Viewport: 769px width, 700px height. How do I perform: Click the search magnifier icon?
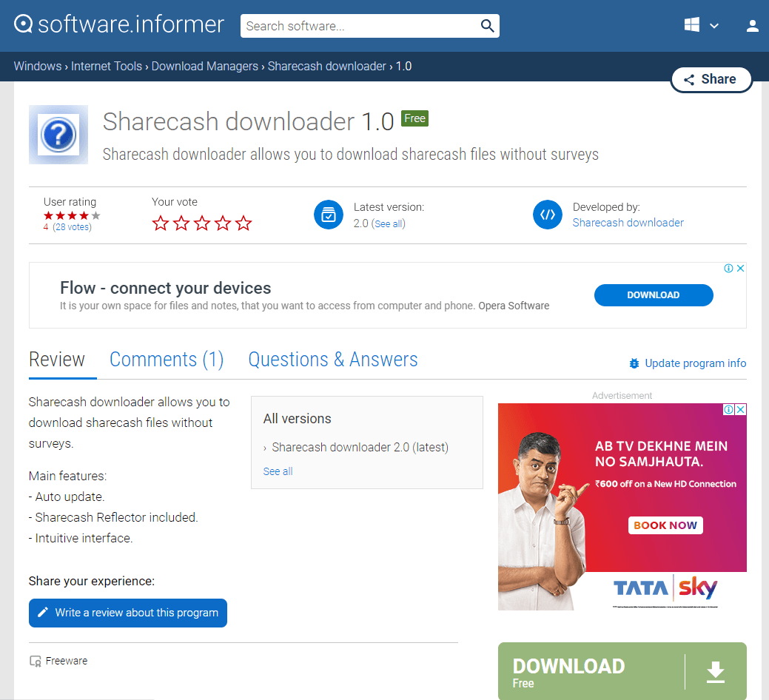point(487,26)
